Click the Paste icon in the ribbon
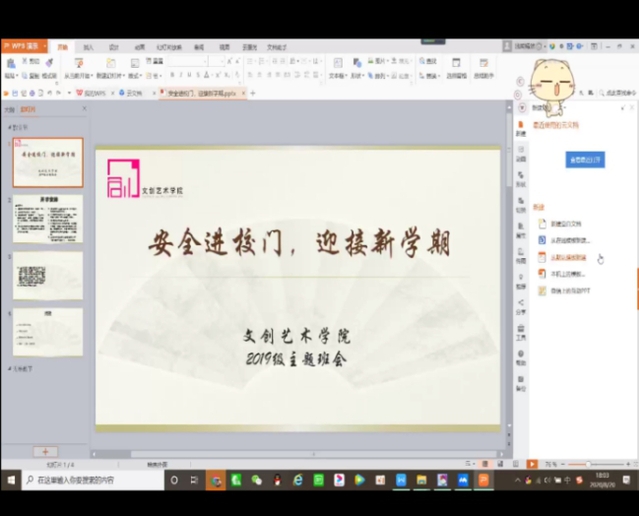The image size is (639, 516). click(11, 63)
